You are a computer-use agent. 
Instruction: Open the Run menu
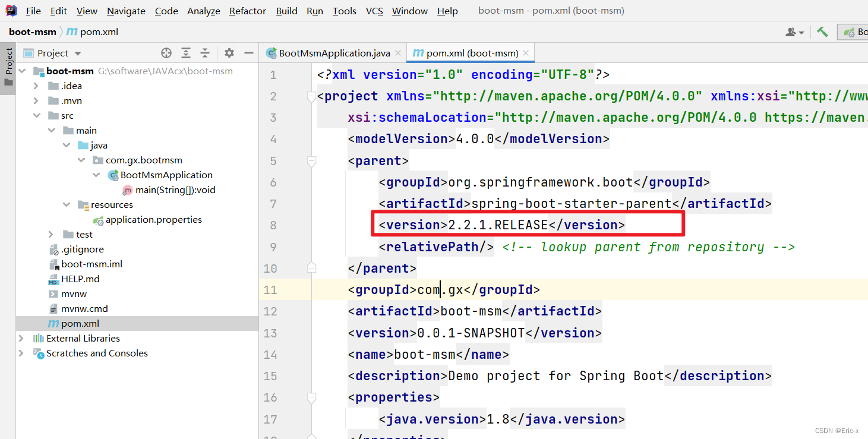click(x=315, y=11)
